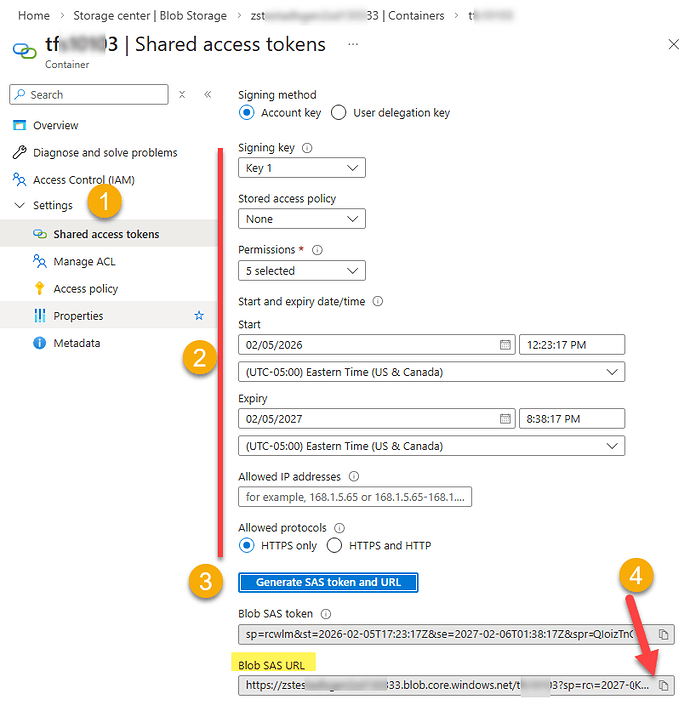690x711 pixels.
Task: Copy the Blob SAS token to clipboard
Action: pyautogui.click(x=663, y=634)
